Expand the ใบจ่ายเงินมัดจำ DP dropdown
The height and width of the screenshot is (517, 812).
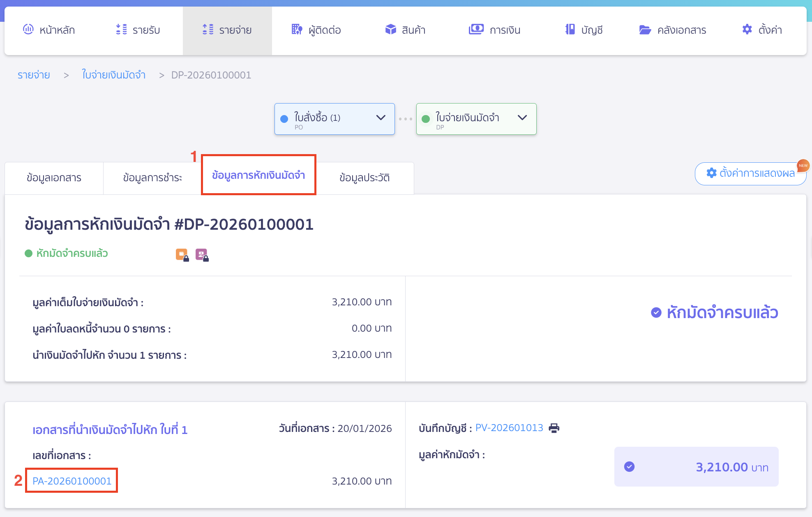(522, 118)
